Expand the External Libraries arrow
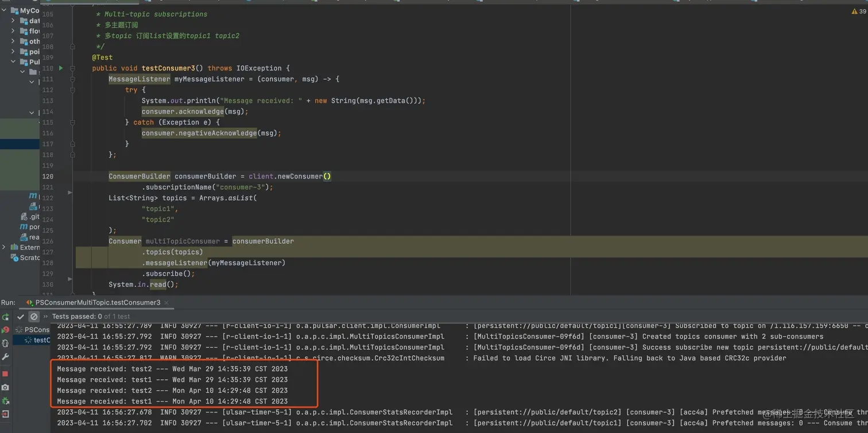The height and width of the screenshot is (433, 868). 4,247
